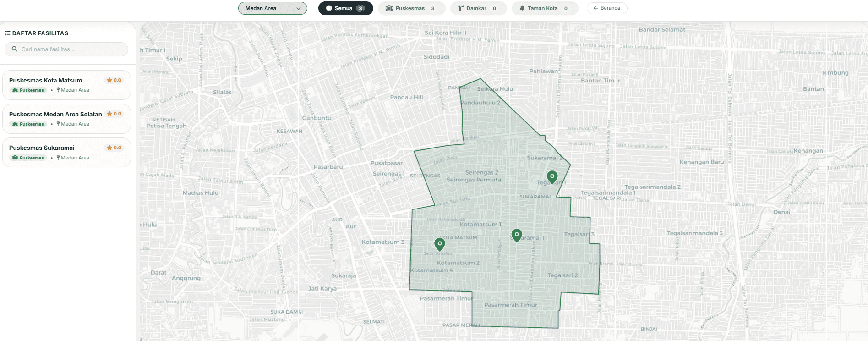Click the Petisa Tengah map label
The width and height of the screenshot is (868, 341).
click(x=166, y=126)
